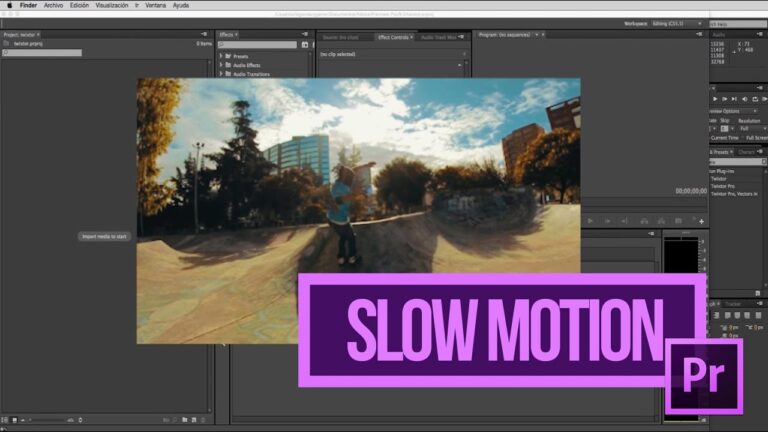The height and width of the screenshot is (432, 768).
Task: Select the Twixtor effect entry
Action: 719,179
